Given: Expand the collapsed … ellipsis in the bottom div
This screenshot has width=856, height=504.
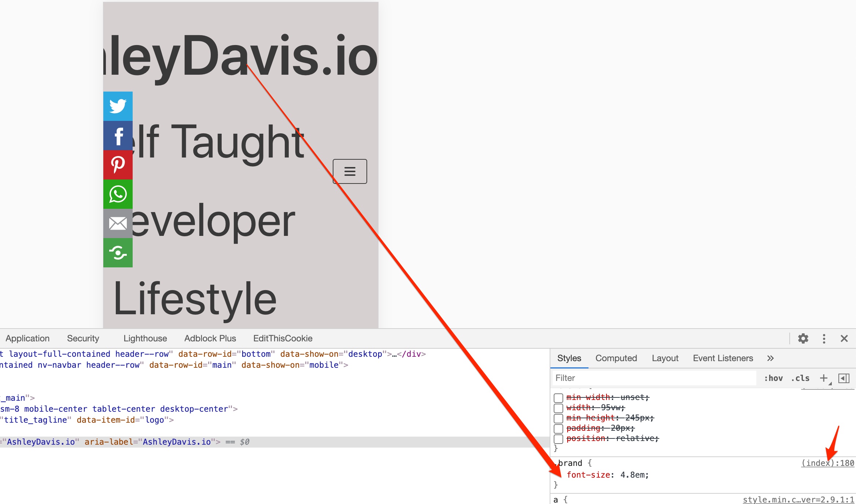Looking at the screenshot, I should point(395,354).
